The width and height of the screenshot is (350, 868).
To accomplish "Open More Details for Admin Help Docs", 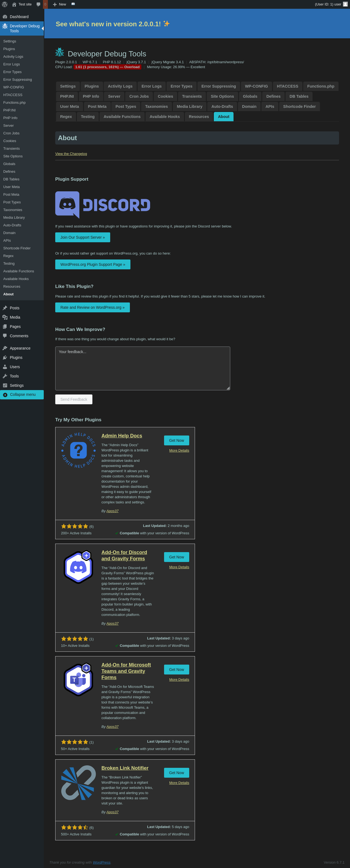I will coord(179,451).
